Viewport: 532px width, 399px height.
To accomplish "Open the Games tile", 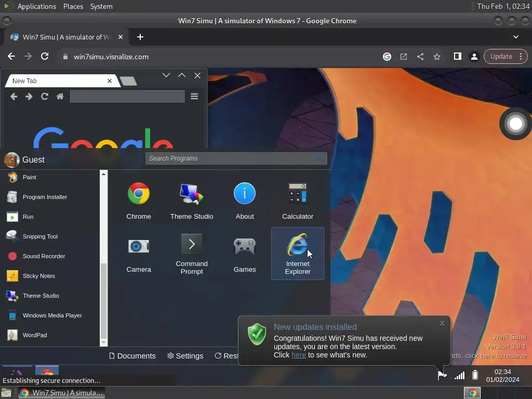I will tap(245, 254).
